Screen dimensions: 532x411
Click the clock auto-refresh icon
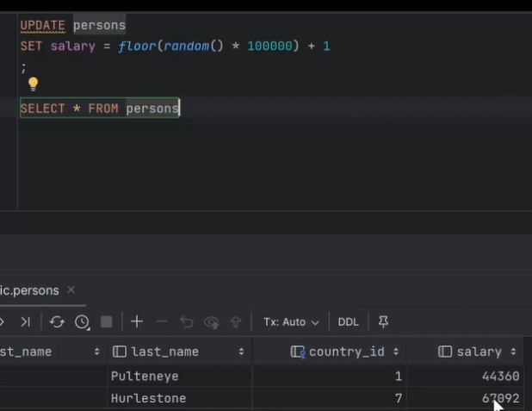pos(82,321)
